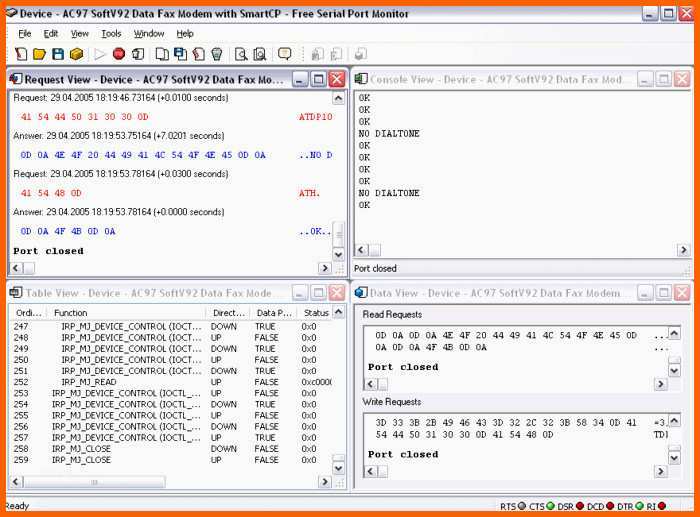Click the Find magnifier toolbar icon

tap(241, 54)
